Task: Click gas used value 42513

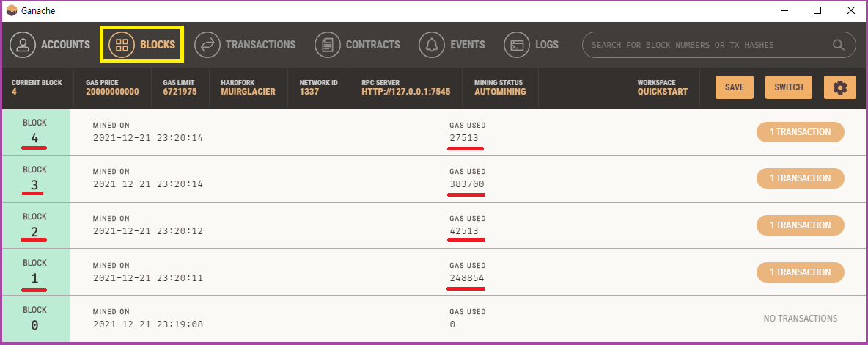Action: [x=464, y=231]
